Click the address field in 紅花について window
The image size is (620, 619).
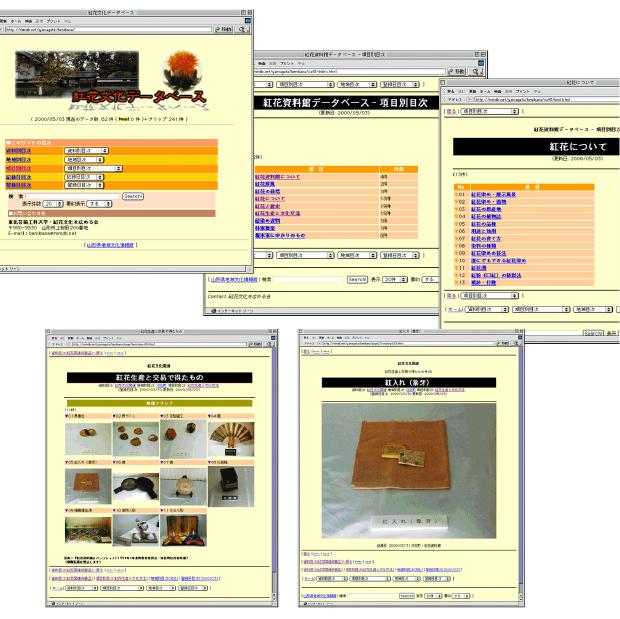547,100
